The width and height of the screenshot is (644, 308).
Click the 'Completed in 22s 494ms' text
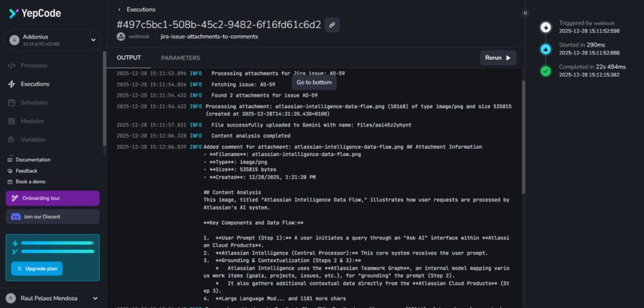pyautogui.click(x=592, y=67)
